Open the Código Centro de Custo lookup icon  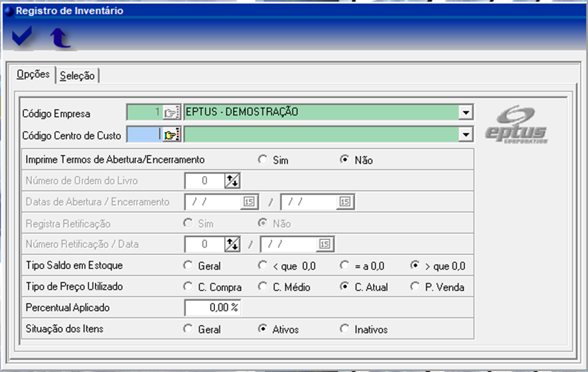(172, 136)
